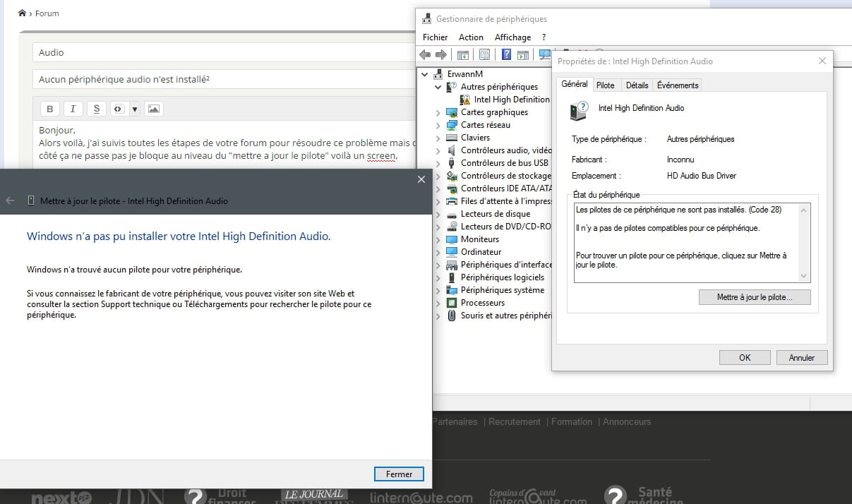Collapse the ErwannM root node
The width and height of the screenshot is (852, 504).
(425, 74)
